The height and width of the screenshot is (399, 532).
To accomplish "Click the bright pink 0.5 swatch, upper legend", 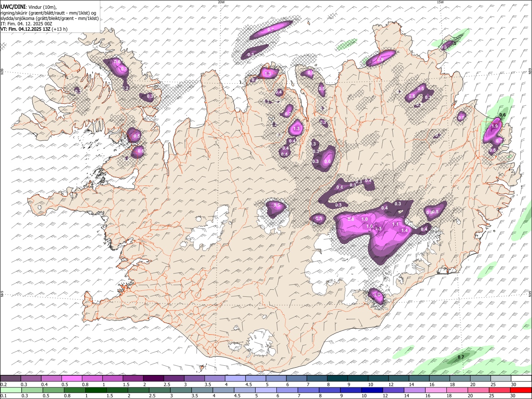I will (71, 378).
